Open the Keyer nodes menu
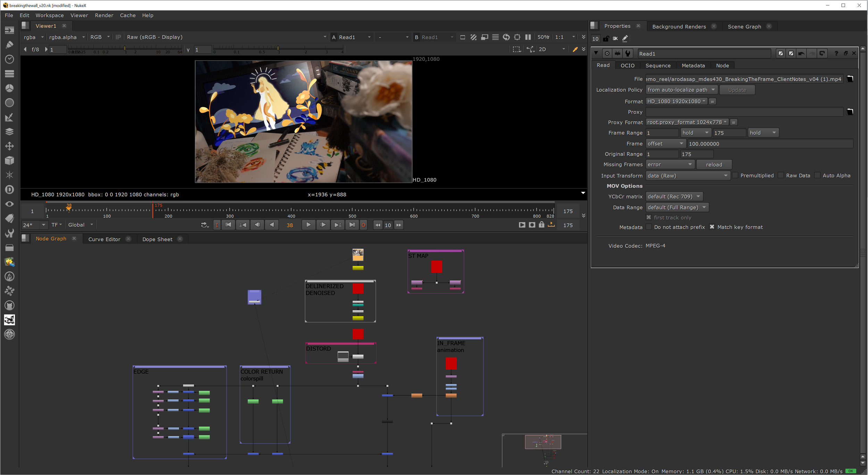The image size is (868, 475). click(x=9, y=117)
